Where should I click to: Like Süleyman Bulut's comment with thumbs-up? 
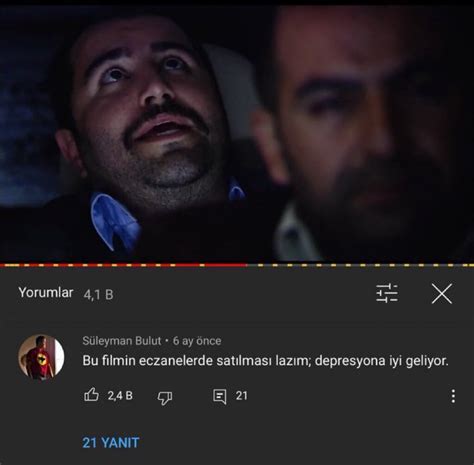(91, 395)
